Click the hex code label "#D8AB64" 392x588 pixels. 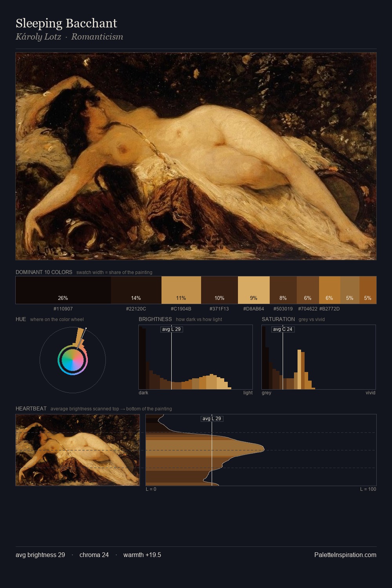pyautogui.click(x=254, y=309)
